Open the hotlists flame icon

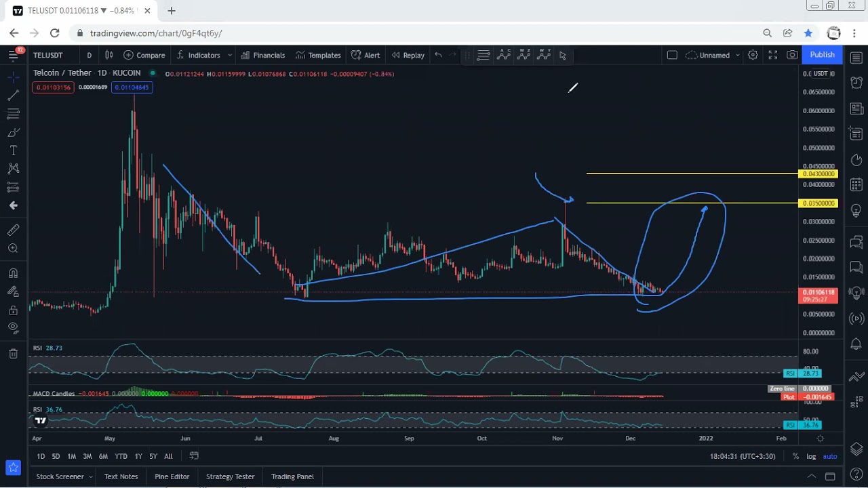[856, 160]
